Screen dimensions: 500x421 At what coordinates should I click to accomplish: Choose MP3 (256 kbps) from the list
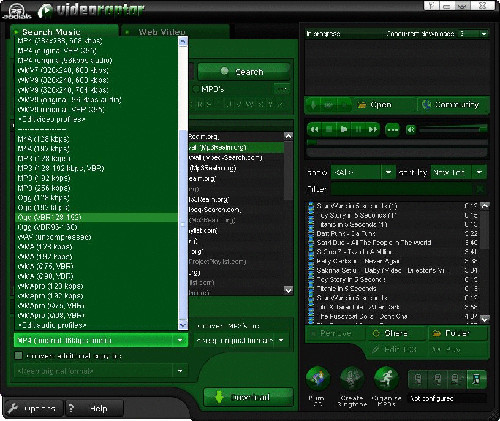(x=97, y=188)
